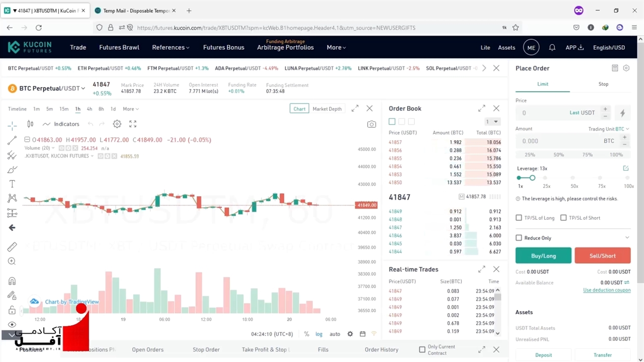
Task: Check the Reduce Only option
Action: tap(519, 238)
